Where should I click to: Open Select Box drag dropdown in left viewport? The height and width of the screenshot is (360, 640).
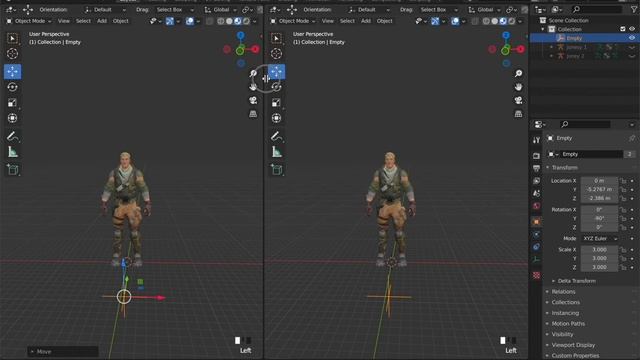[x=175, y=9]
